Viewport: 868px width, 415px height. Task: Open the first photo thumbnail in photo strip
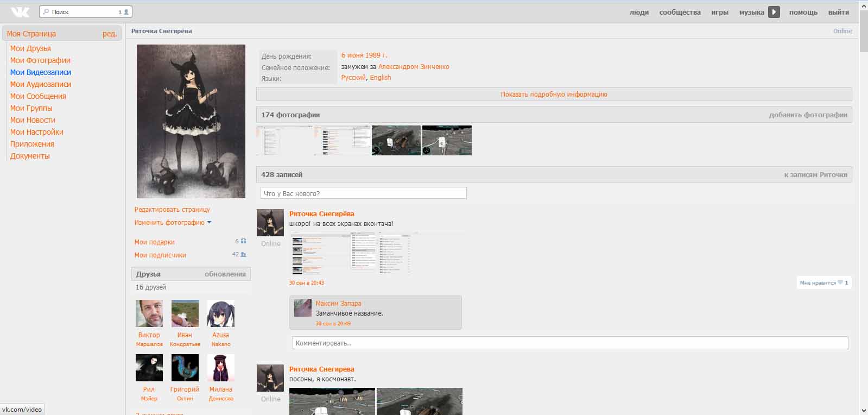coord(284,141)
